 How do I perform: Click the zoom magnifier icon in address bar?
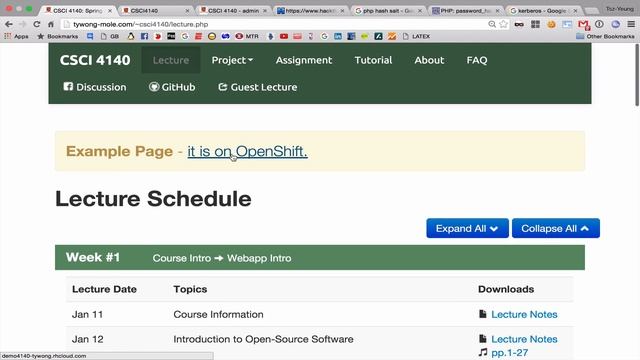(492, 24)
